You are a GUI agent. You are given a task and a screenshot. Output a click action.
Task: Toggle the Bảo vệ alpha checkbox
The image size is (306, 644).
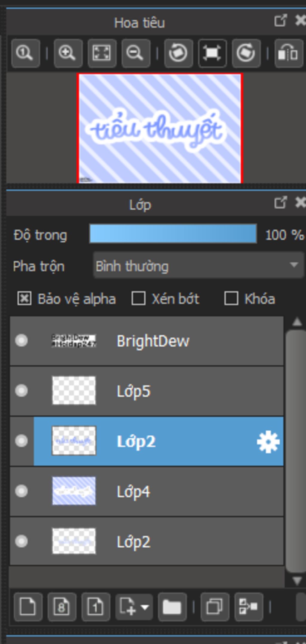point(24,299)
